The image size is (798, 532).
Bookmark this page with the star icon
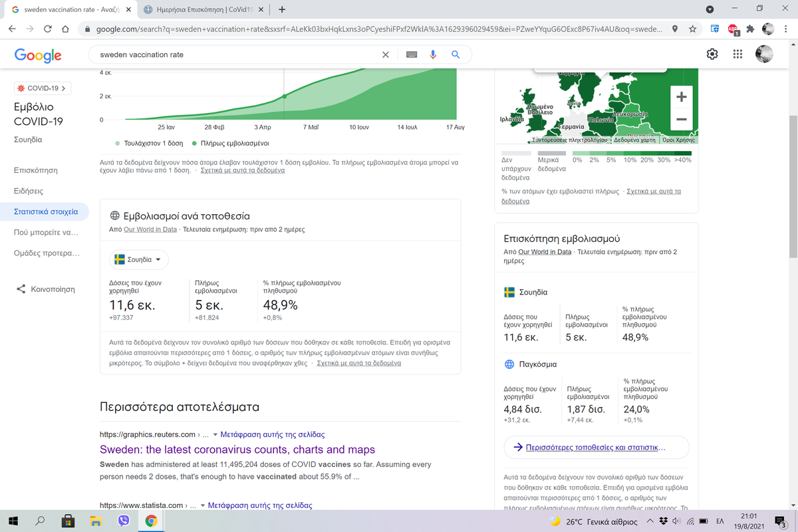point(693,29)
